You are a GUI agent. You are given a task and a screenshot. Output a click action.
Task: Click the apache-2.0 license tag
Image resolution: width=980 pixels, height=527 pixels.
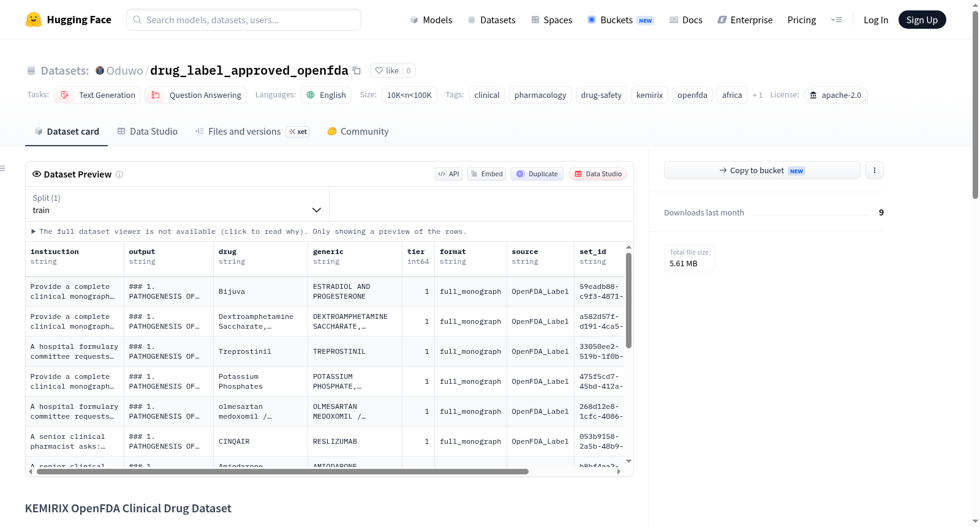point(835,95)
